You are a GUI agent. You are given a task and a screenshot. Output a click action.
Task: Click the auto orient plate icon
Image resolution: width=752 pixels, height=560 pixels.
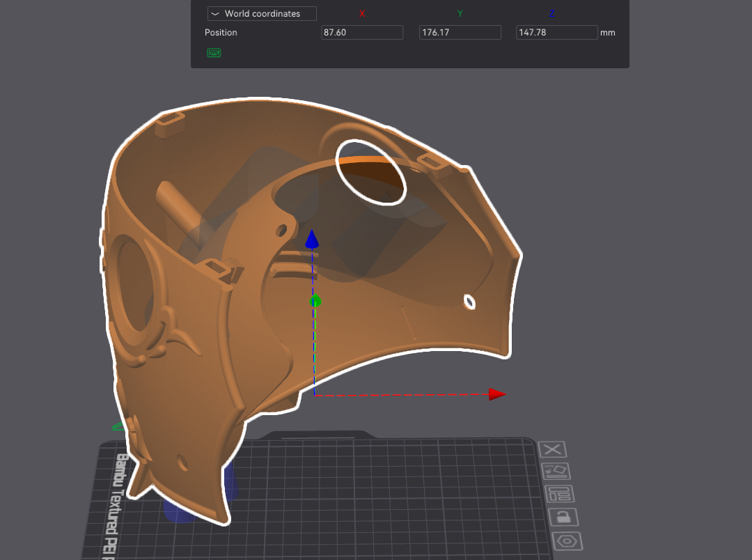click(556, 472)
